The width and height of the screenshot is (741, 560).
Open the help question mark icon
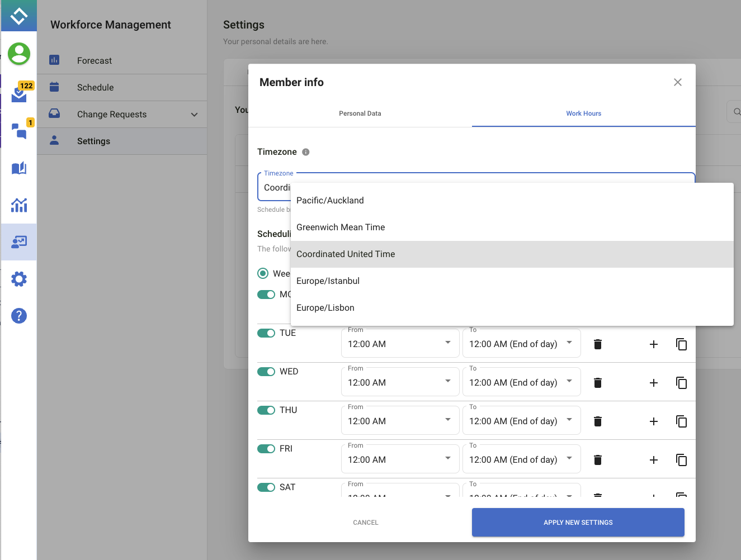19,316
